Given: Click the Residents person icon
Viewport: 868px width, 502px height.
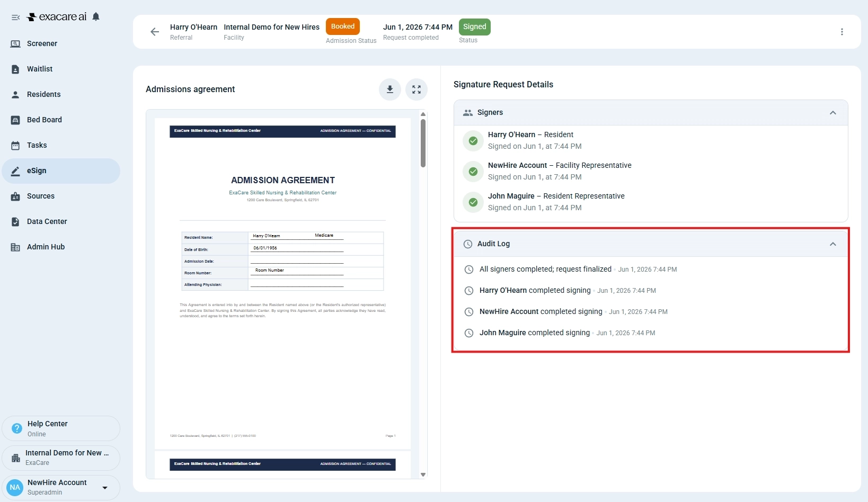Looking at the screenshot, I should pyautogui.click(x=15, y=94).
